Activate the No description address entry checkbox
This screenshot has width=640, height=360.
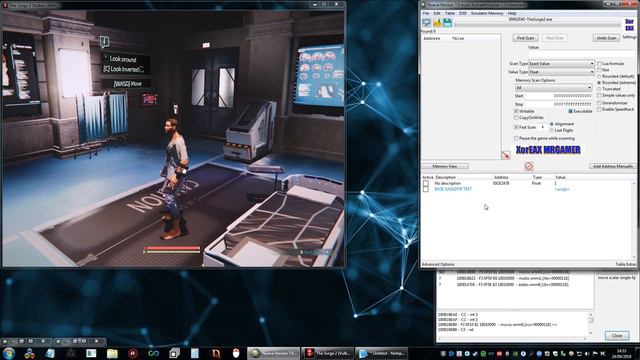point(426,184)
